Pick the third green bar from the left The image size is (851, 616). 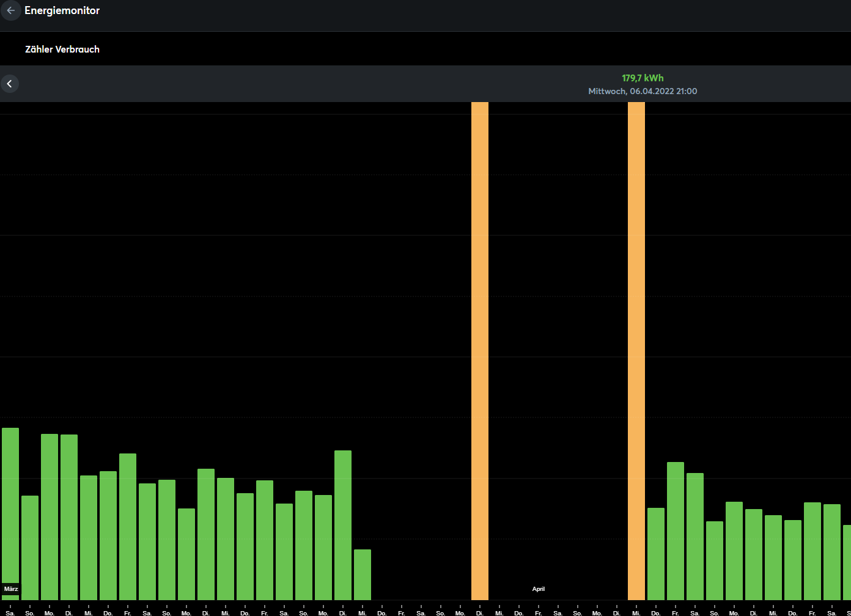click(x=50, y=517)
